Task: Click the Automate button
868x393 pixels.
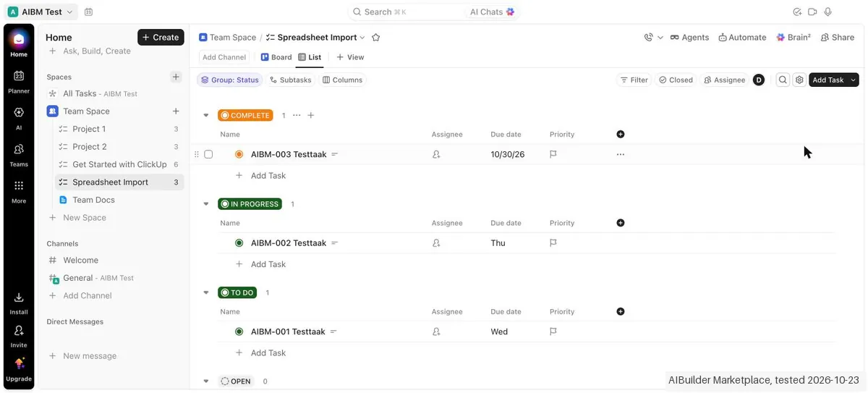Action: [742, 38]
